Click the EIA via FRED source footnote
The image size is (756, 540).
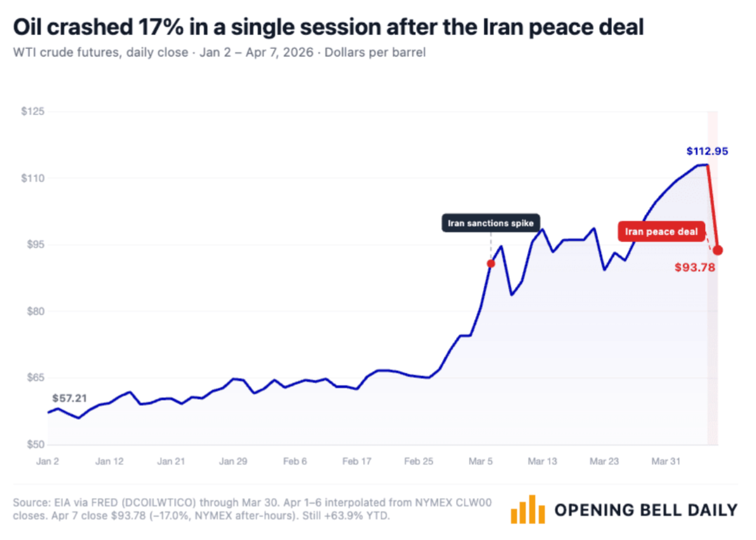252,509
